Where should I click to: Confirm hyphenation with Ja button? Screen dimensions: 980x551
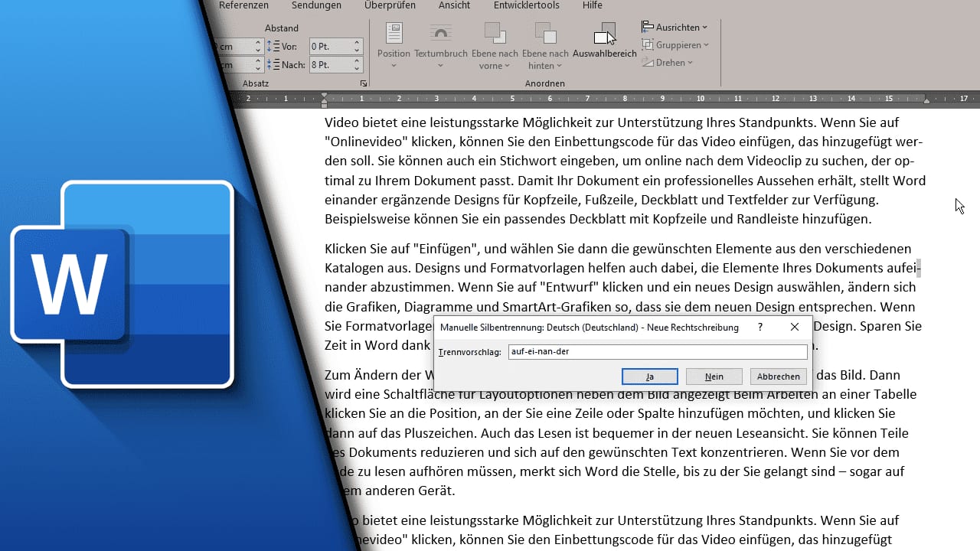point(650,377)
